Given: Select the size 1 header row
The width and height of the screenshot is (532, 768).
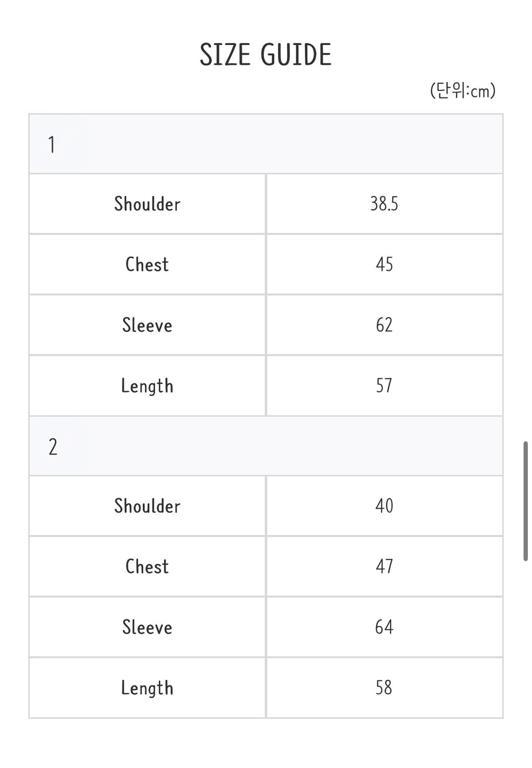Looking at the screenshot, I should click(265, 144).
